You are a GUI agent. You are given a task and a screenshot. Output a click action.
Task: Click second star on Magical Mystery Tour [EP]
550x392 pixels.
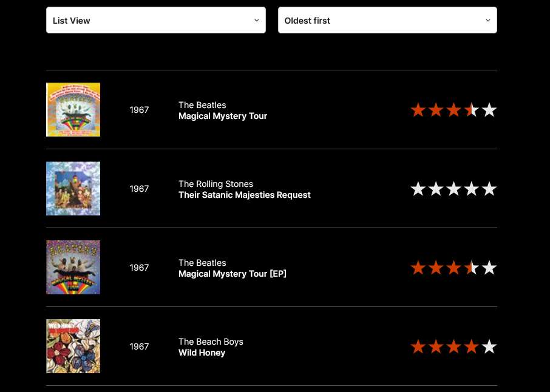pos(436,268)
